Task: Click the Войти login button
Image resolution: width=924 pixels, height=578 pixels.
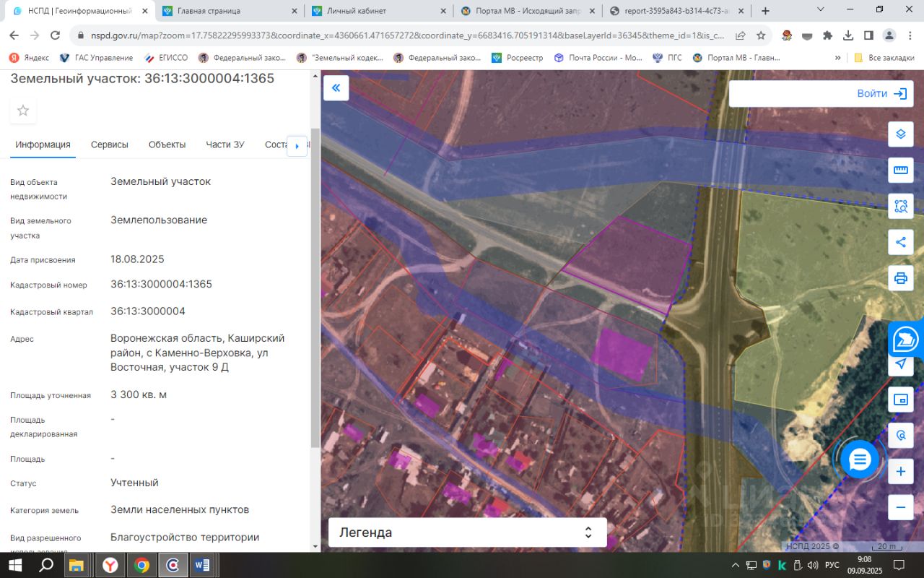Action: point(882,94)
